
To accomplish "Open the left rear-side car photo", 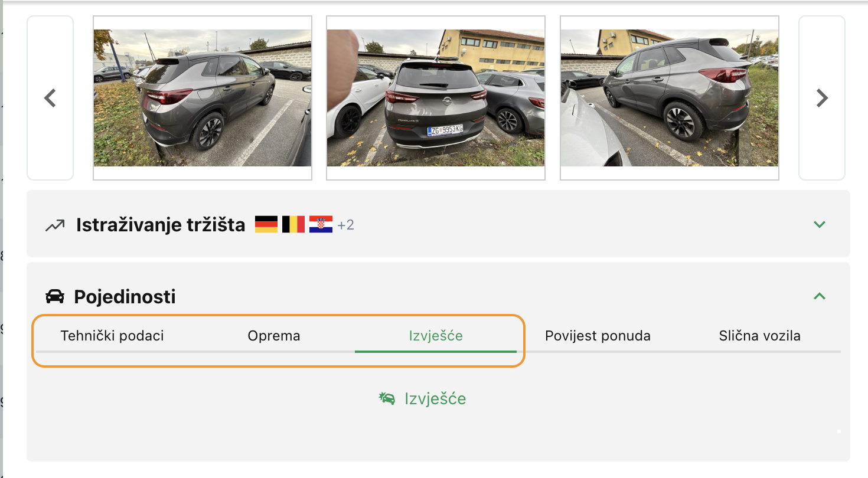I will point(203,98).
